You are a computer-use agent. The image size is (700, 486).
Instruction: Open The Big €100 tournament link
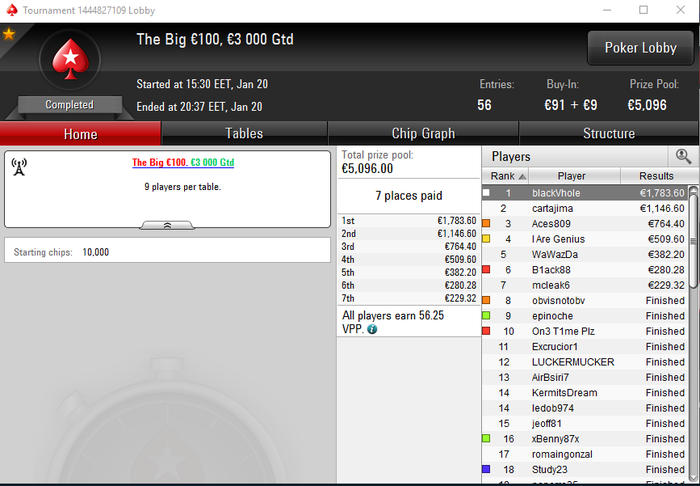click(183, 162)
